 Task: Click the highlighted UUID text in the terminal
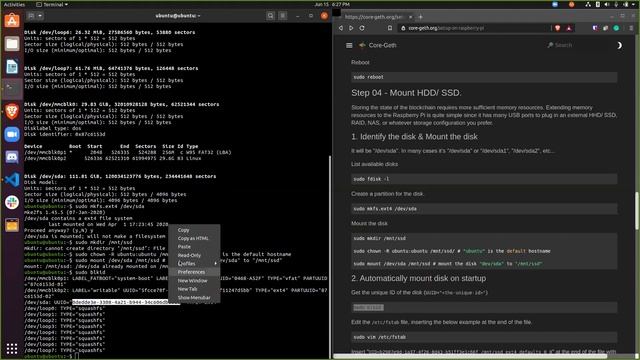click(x=126, y=302)
